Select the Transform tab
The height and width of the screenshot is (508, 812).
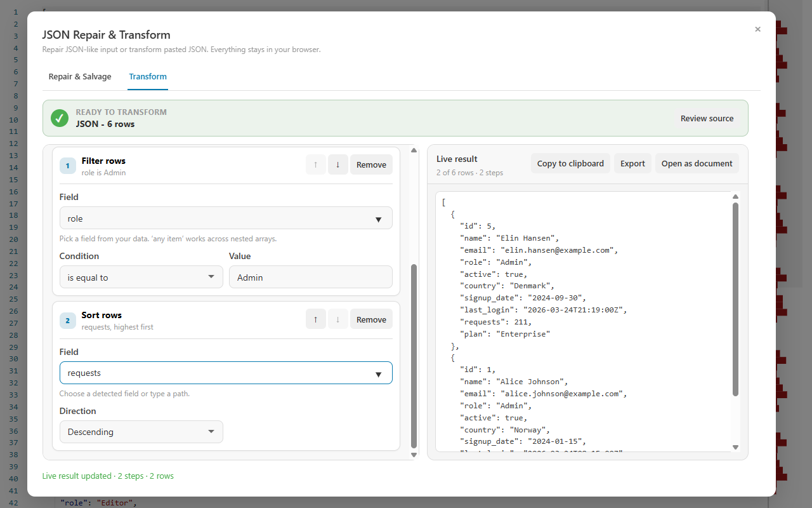148,76
